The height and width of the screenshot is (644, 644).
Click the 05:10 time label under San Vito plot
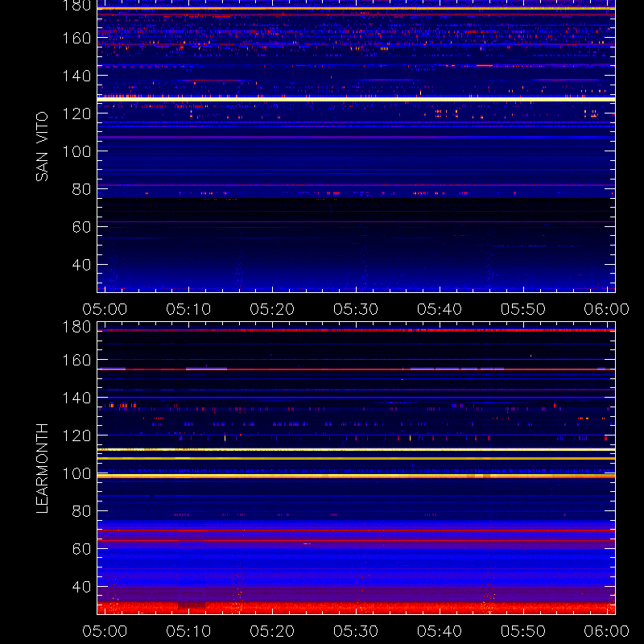click(188, 309)
